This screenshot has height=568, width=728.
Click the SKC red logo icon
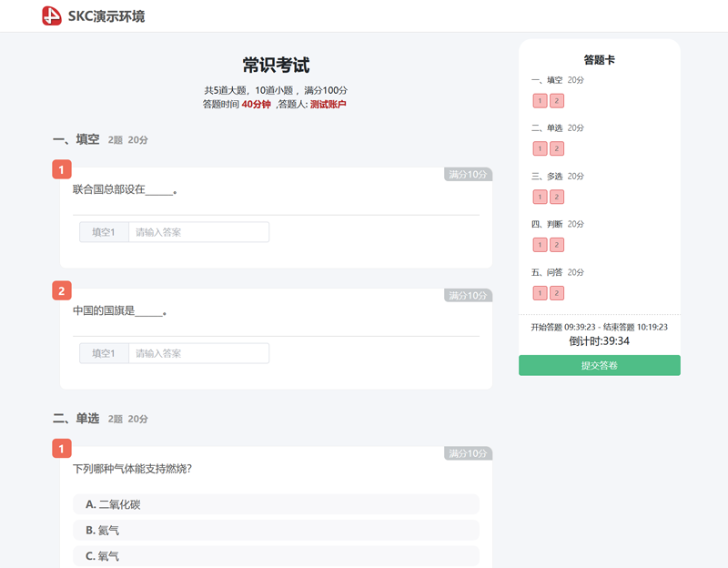coord(52,15)
